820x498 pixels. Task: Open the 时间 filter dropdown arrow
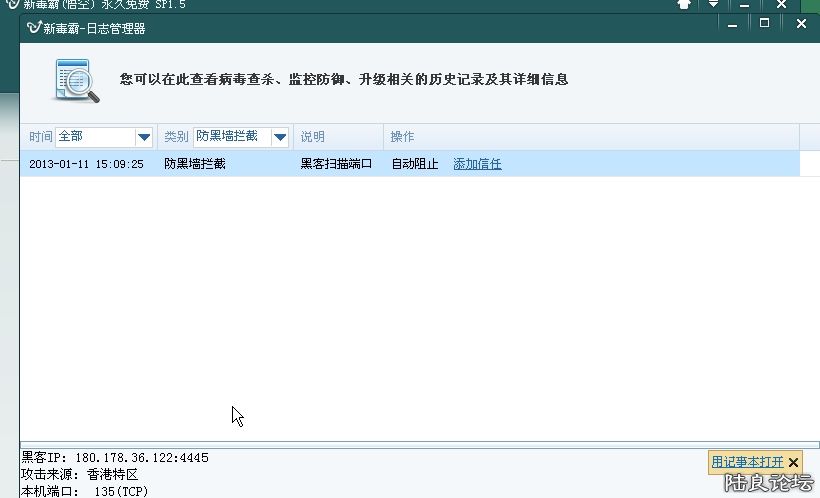coord(143,137)
